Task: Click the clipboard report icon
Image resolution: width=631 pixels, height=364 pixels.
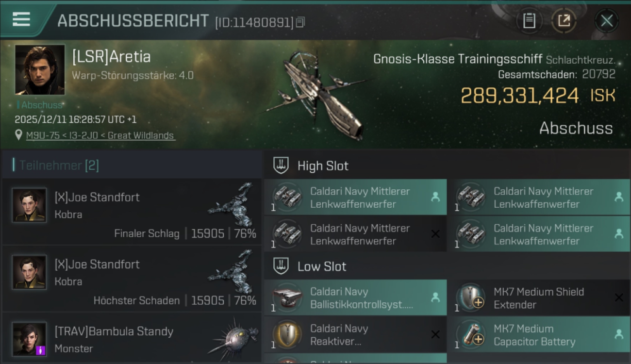Action: point(529,21)
